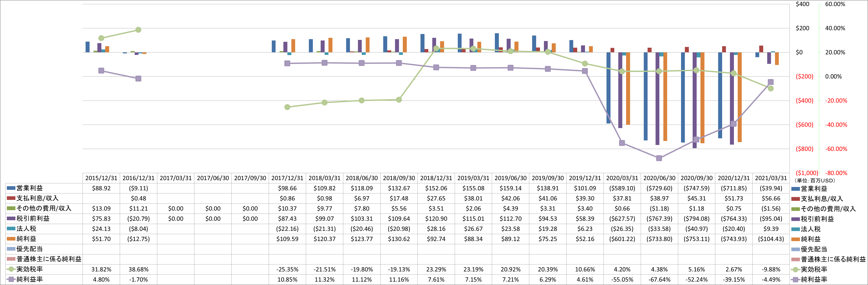Select the 実効税率 legend marker at right
Screen dimensions: 868x285
coord(796,270)
